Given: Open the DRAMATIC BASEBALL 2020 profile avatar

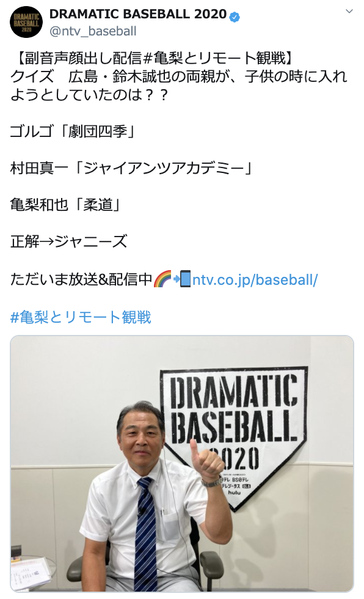Looking at the screenshot, I should [x=26, y=22].
